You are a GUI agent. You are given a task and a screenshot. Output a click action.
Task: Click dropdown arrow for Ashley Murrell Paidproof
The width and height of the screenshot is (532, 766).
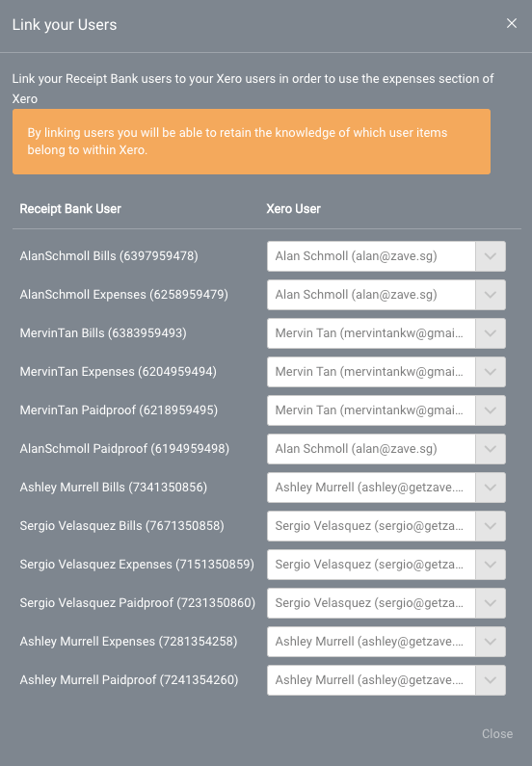tap(491, 680)
